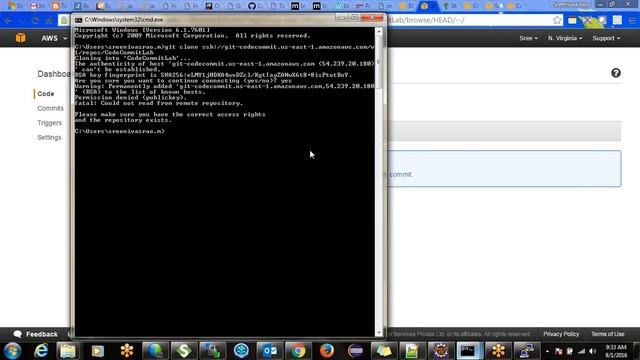
Task: Launch Internet Explorer from the taskbar
Action: point(41,351)
